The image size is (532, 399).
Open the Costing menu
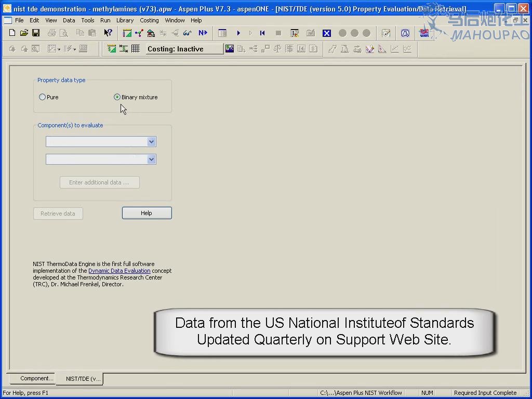click(149, 20)
